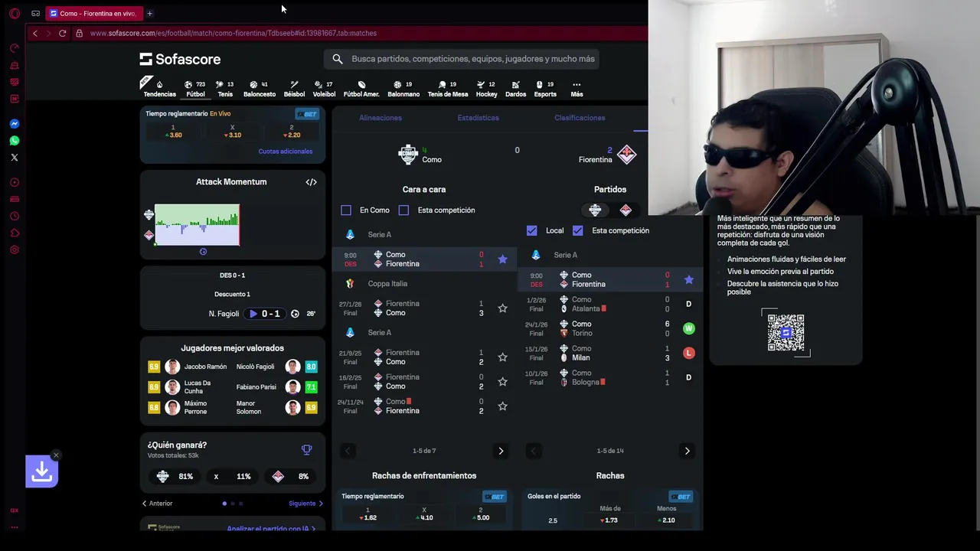The image size is (980, 551).
Task: Open Messenger in the Opera sidebar
Action: click(x=14, y=123)
